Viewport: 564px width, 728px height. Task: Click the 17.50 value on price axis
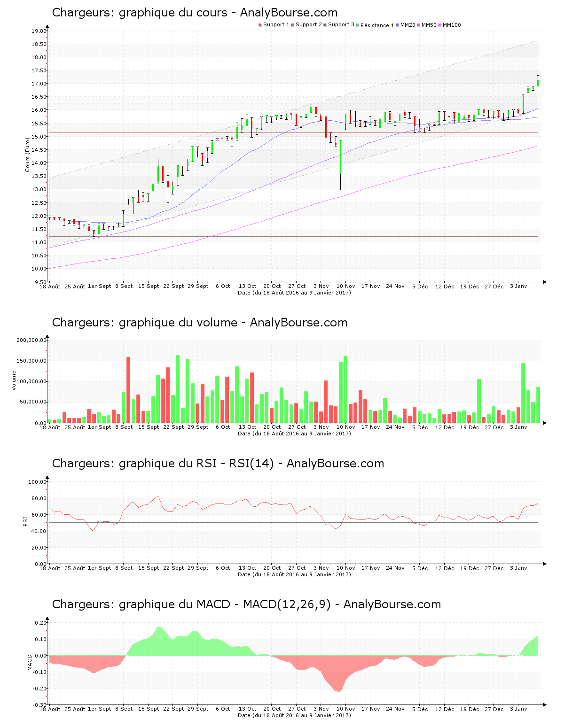tap(39, 70)
